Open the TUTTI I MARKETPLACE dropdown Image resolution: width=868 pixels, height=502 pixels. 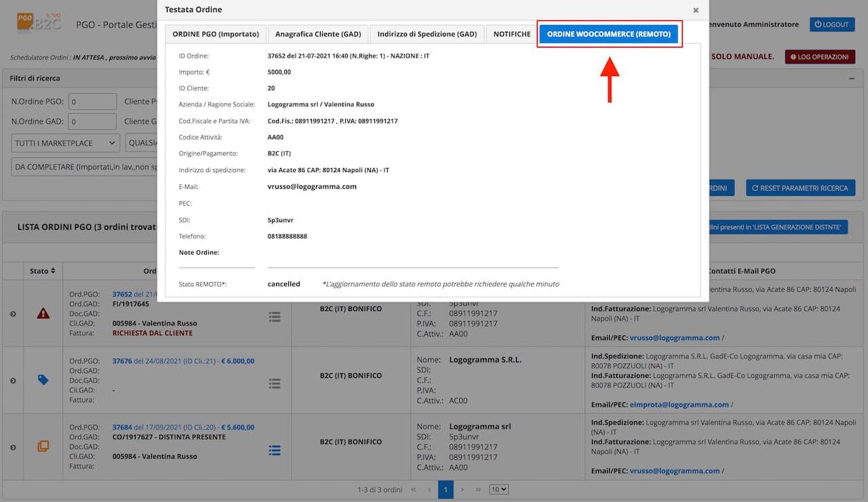(x=66, y=143)
